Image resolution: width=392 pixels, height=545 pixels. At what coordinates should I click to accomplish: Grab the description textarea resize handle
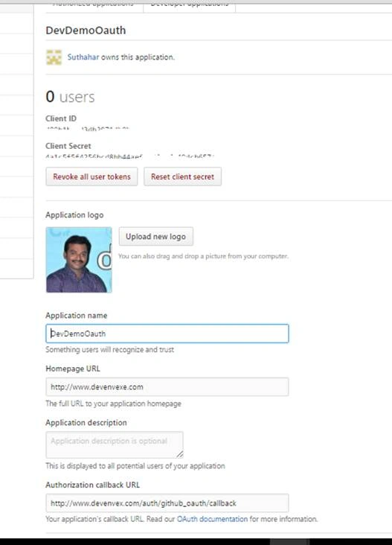point(179,454)
